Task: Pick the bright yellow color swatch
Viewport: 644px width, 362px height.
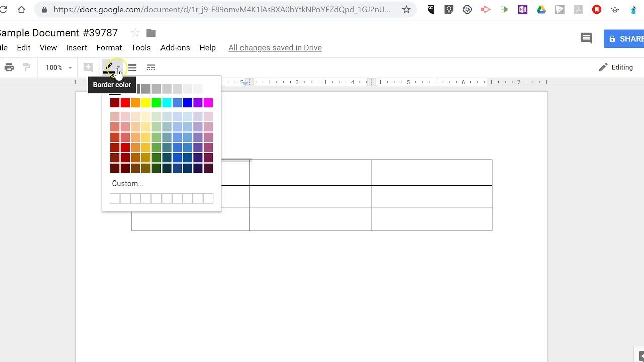Action: tap(146, 103)
